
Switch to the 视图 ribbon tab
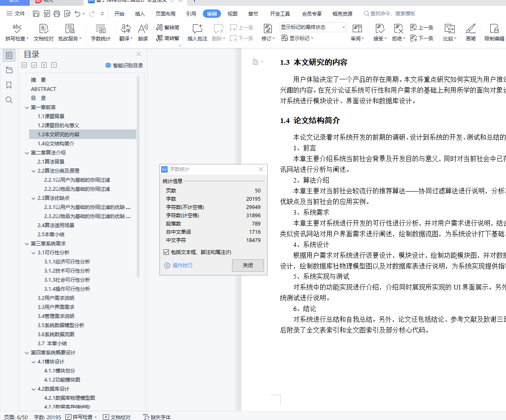[233, 14]
